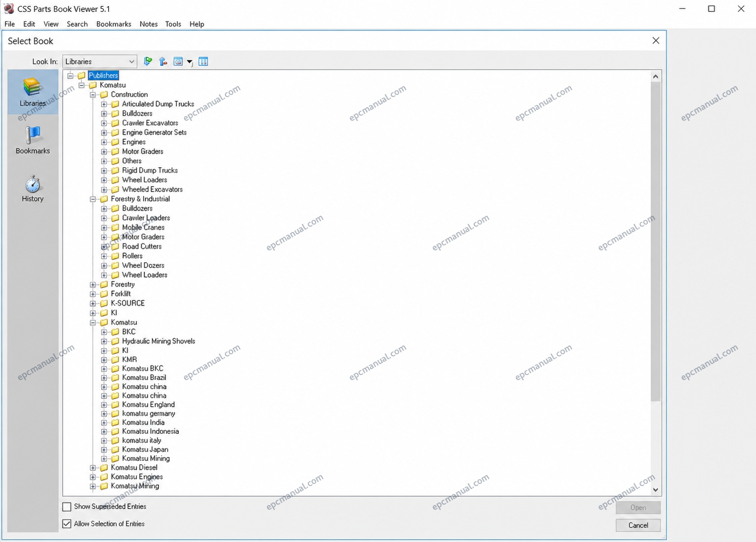Click the folder icon beside KMR
The width and height of the screenshot is (756, 542).
[115, 359]
